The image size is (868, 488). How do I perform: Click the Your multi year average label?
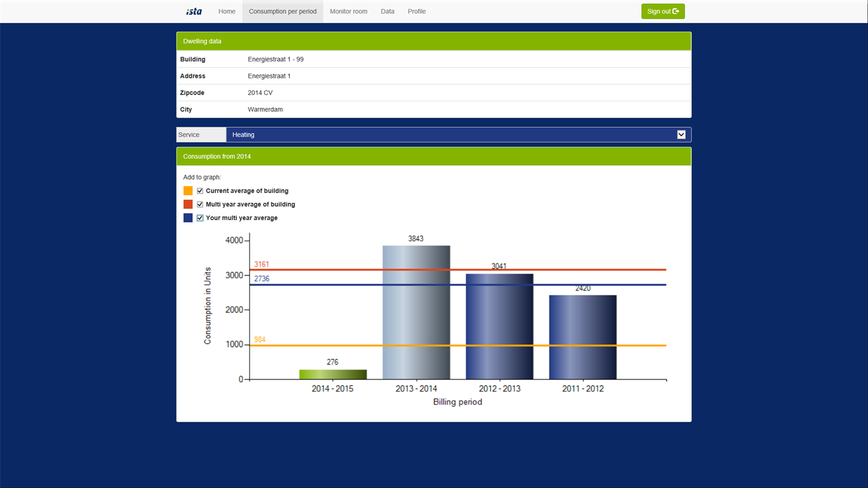tap(242, 218)
